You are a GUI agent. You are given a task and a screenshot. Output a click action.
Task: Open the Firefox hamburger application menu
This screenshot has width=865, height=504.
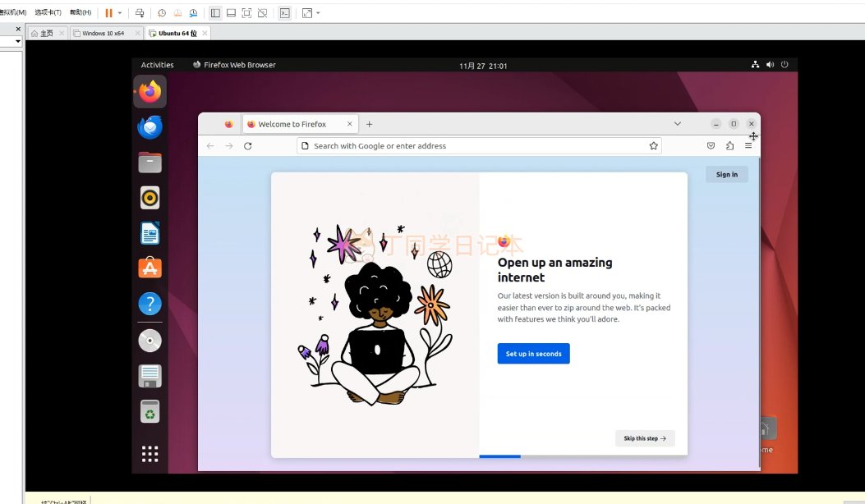tap(748, 145)
